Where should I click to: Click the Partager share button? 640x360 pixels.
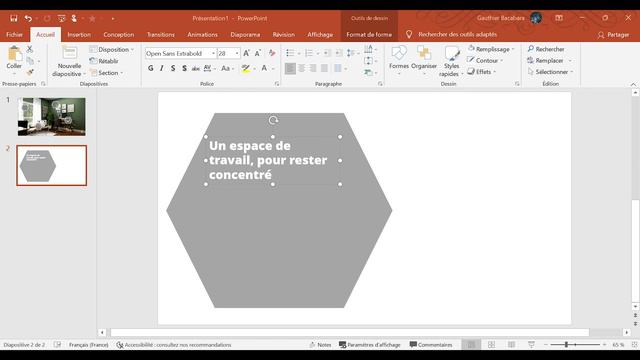click(613, 35)
